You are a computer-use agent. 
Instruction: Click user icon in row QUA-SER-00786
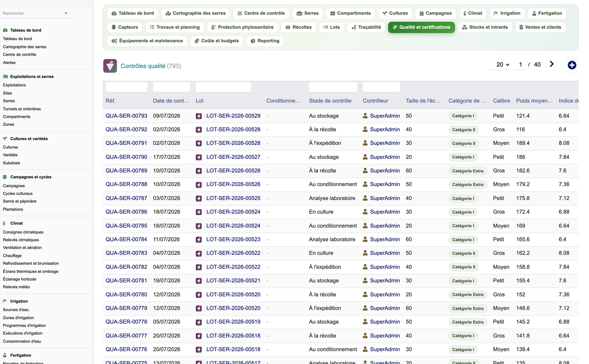pos(365,212)
